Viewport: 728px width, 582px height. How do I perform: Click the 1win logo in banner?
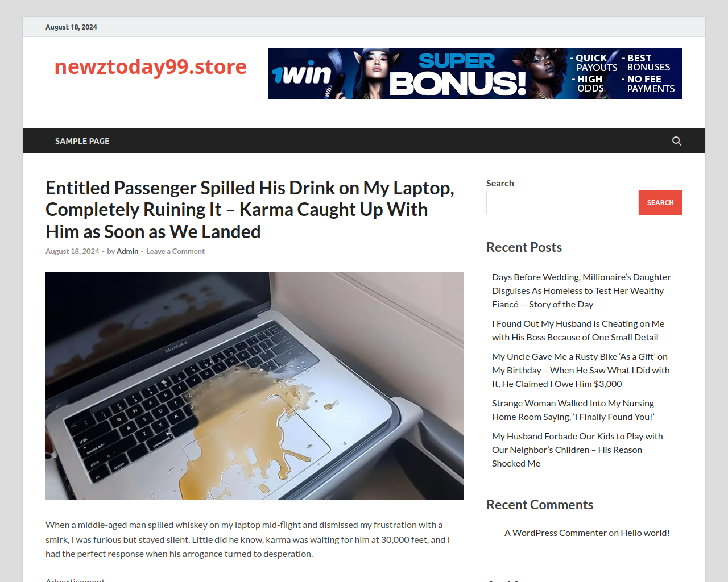pyautogui.click(x=301, y=74)
